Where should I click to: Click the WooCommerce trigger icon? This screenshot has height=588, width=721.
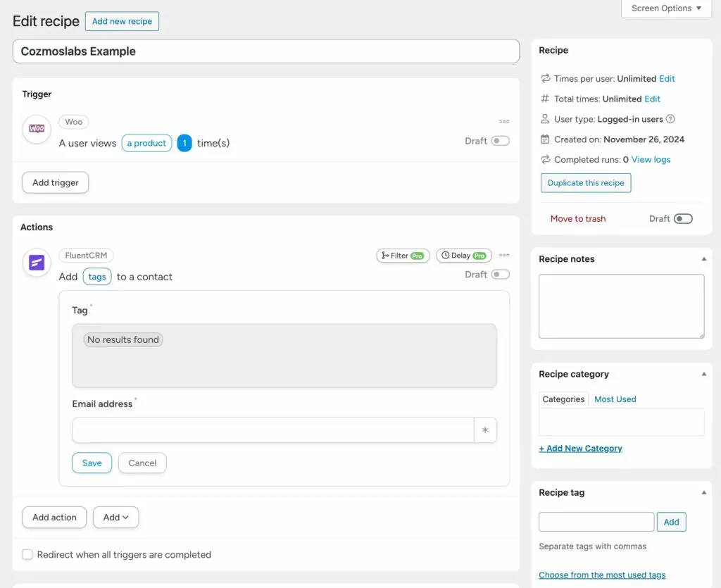pyautogui.click(x=37, y=129)
